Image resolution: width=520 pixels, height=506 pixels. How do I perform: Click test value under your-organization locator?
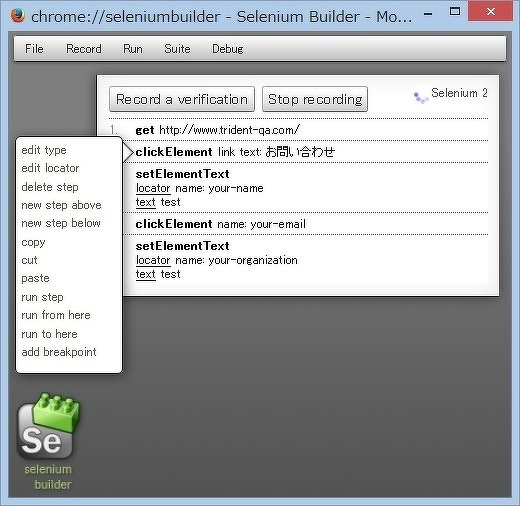[x=170, y=274]
